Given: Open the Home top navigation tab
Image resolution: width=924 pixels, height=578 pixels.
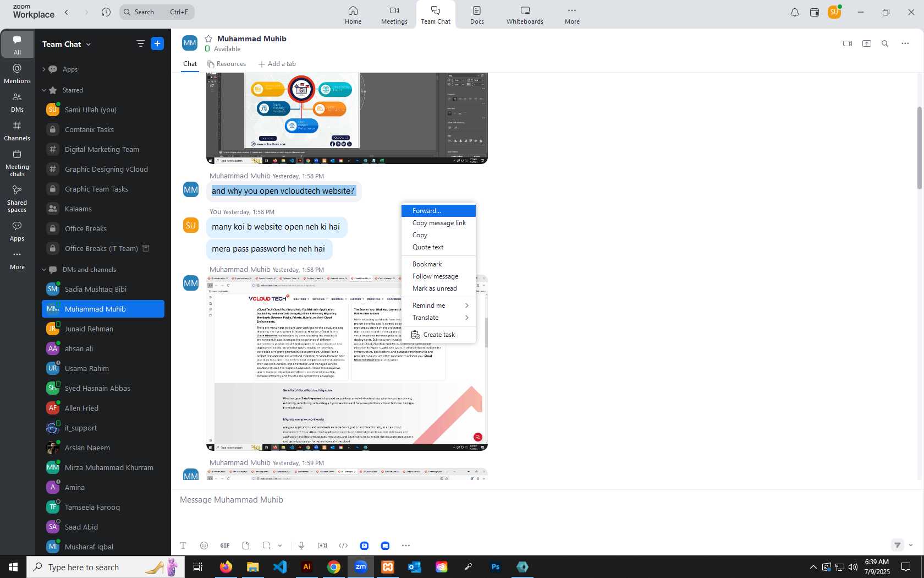Looking at the screenshot, I should click(353, 15).
